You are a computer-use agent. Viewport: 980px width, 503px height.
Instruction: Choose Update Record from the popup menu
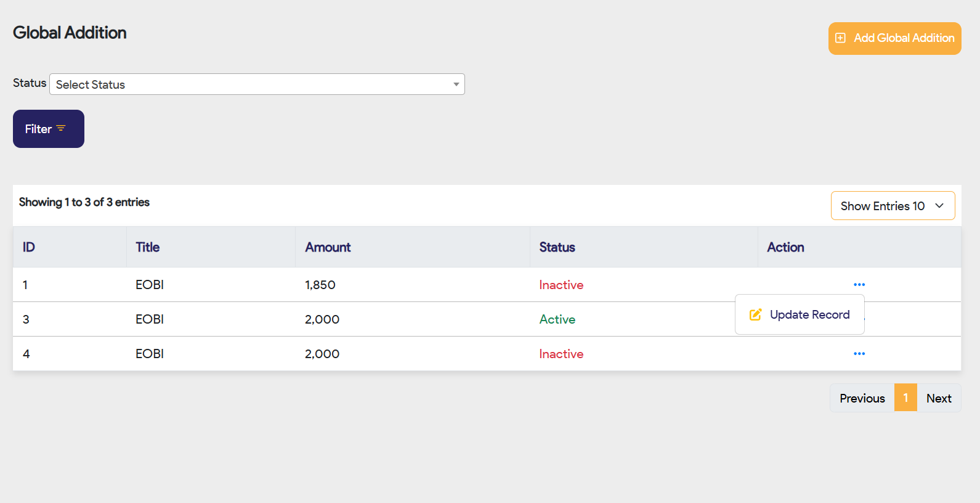click(x=809, y=314)
